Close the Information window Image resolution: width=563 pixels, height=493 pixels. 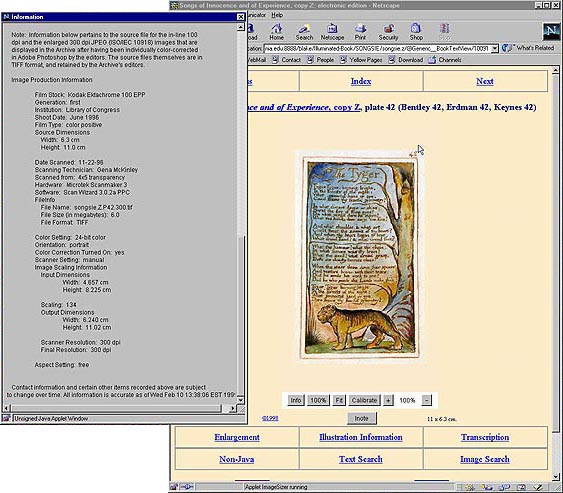click(x=241, y=17)
